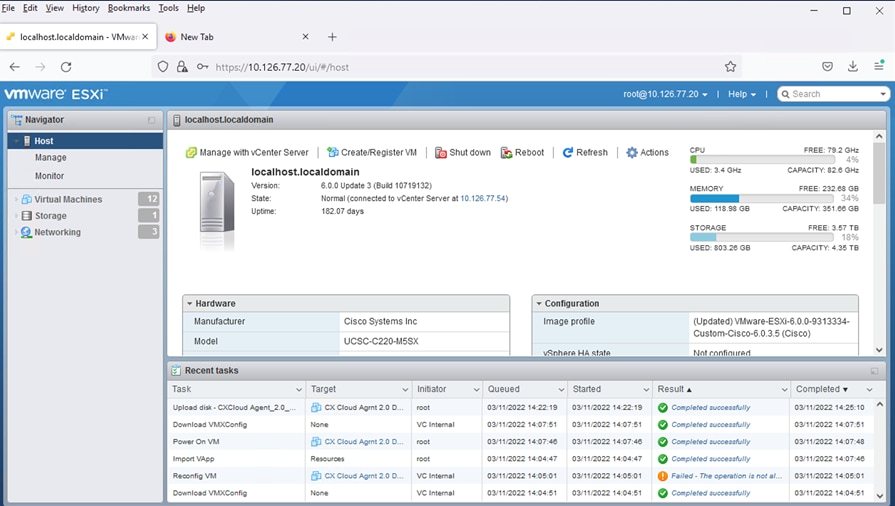895x506 pixels.
Task: Close the New Tab tab
Action: 305,37
